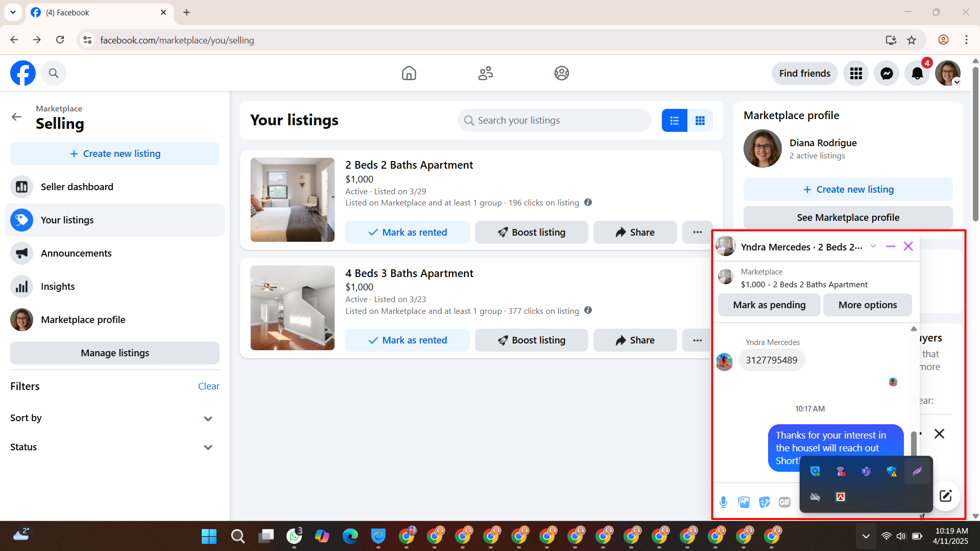Open the account menu profile picture
Image resolution: width=980 pixels, height=551 pixels.
(x=948, y=74)
